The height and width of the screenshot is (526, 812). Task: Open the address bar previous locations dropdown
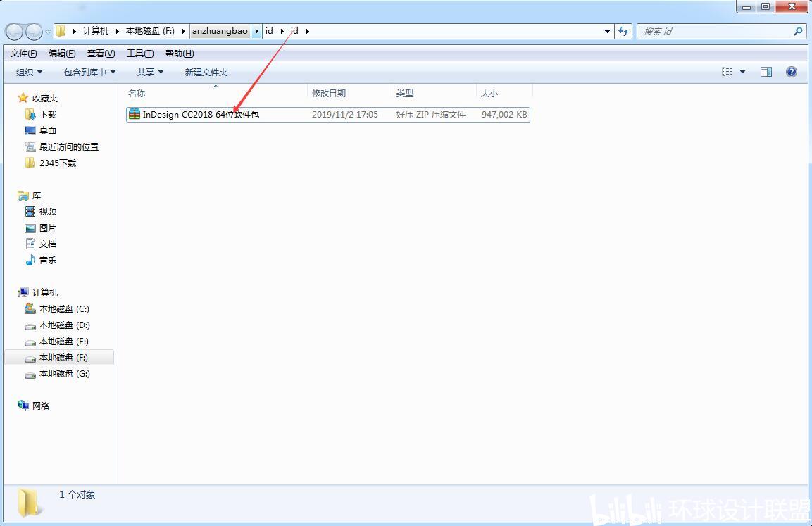[608, 32]
